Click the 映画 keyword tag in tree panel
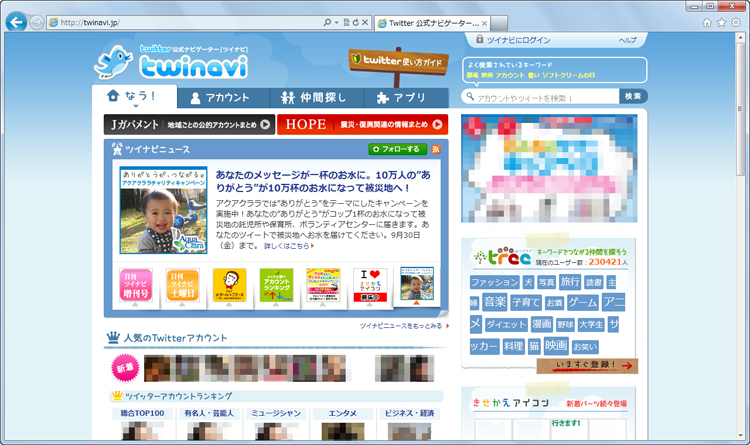The image size is (750, 445). [556, 345]
